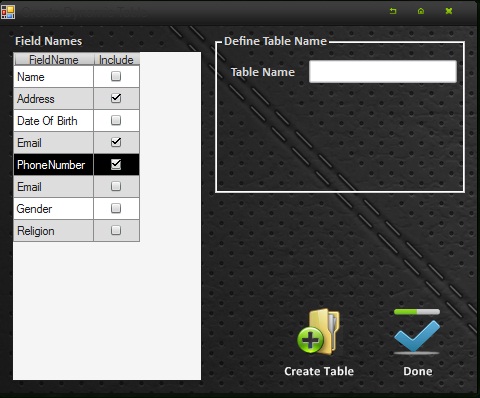Viewport: 480px width, 398px height.
Task: Click the Include column header
Action: 116,60
